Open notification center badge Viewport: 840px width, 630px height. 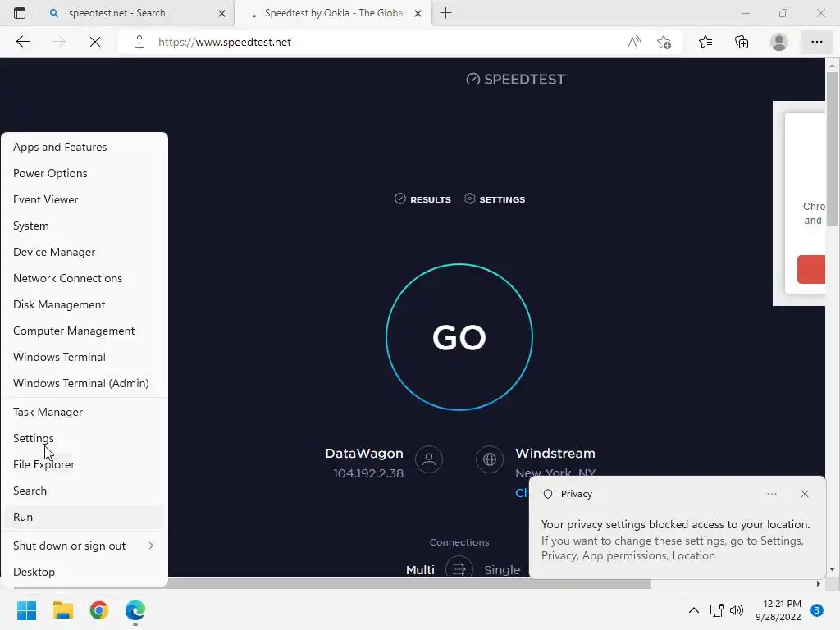click(816, 610)
